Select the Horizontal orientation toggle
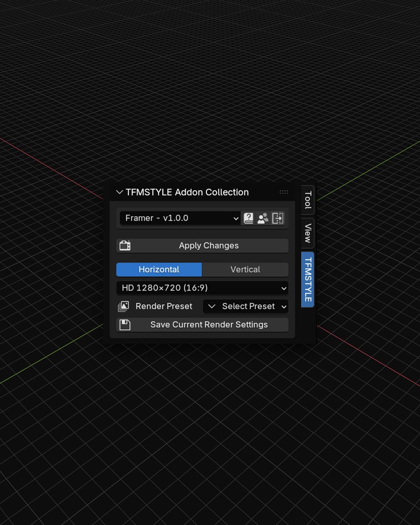Screen dimensions: 420x525 click(x=159, y=269)
